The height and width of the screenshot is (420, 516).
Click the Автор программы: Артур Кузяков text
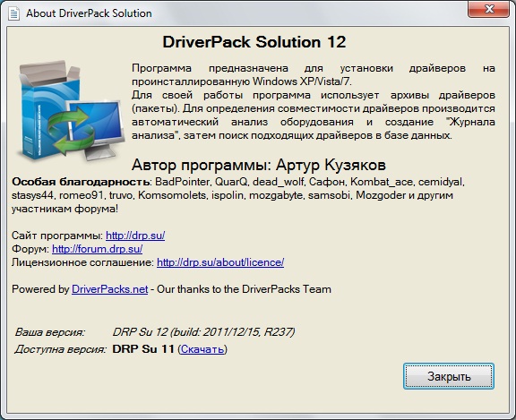pos(259,165)
